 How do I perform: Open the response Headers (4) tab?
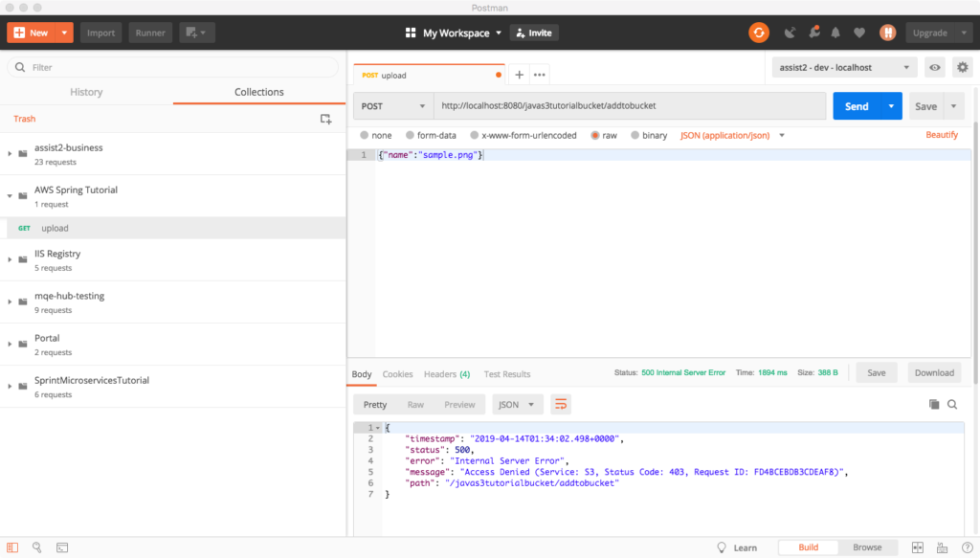tap(447, 373)
